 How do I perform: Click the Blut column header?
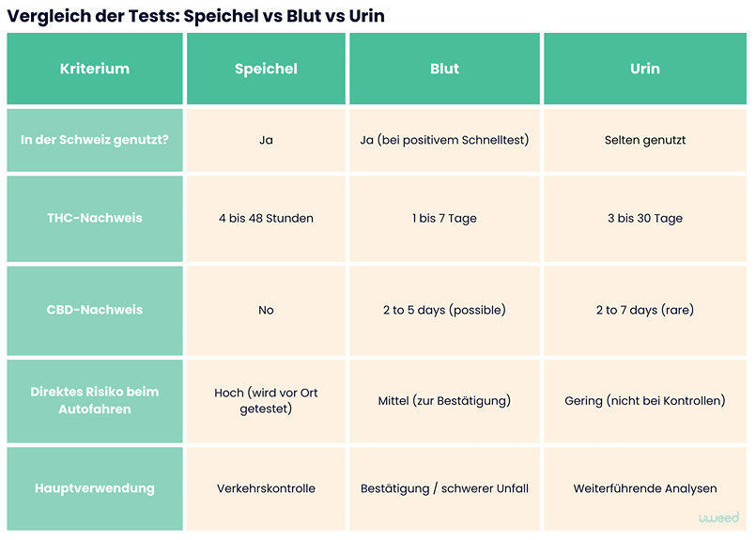tap(444, 69)
